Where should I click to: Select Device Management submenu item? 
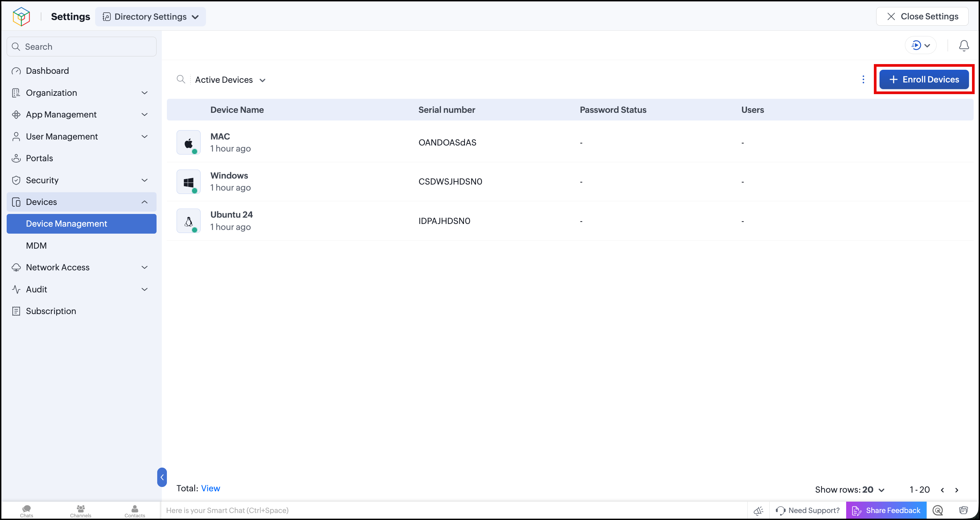(81, 224)
